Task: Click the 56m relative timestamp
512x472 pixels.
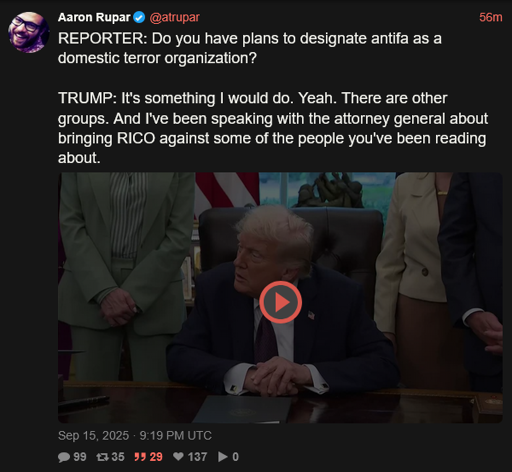Action: point(491,17)
